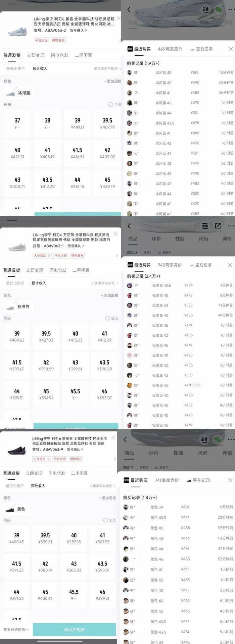Open 评价 tab on 黑色 product page
This screenshot has width=235, height=644.
click(153, 453)
